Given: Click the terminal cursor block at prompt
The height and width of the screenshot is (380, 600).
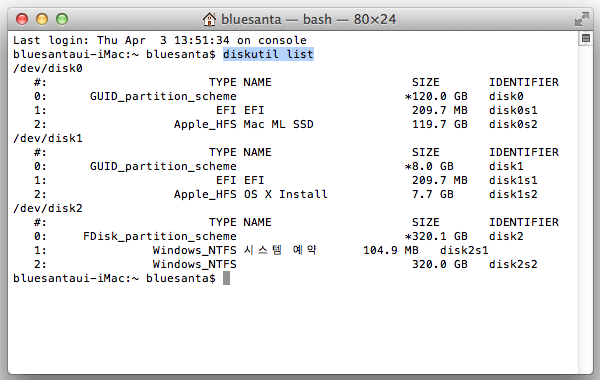Looking at the screenshot, I should [x=227, y=278].
